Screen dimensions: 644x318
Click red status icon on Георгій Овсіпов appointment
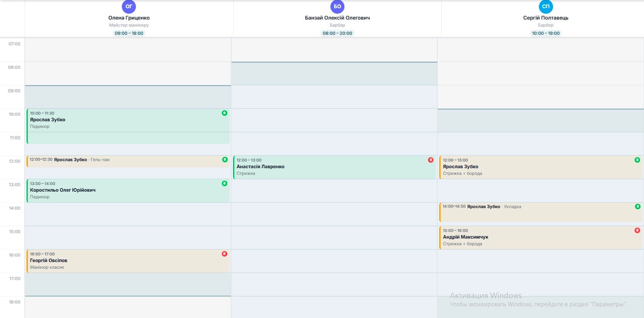click(x=225, y=254)
